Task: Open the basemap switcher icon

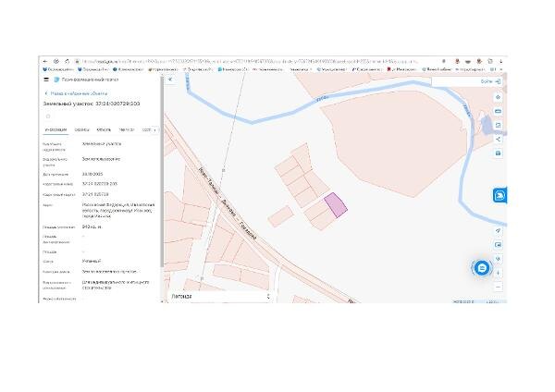Action: (498, 245)
